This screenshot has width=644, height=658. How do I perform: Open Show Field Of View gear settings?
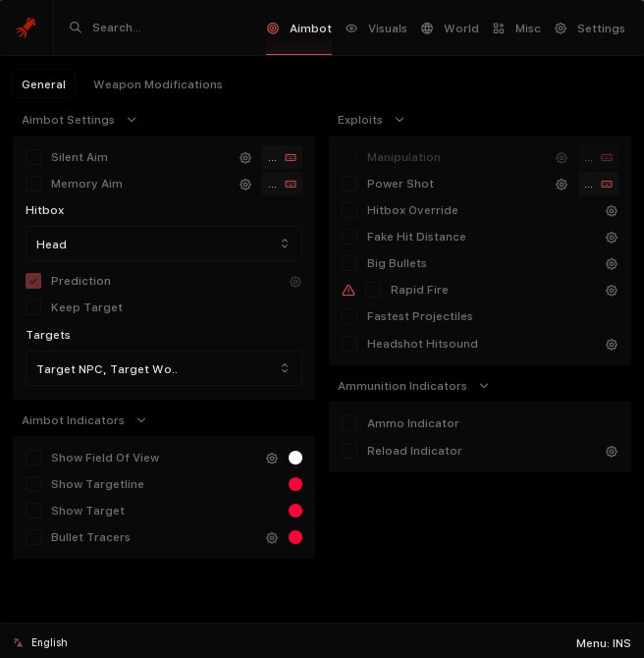[272, 458]
